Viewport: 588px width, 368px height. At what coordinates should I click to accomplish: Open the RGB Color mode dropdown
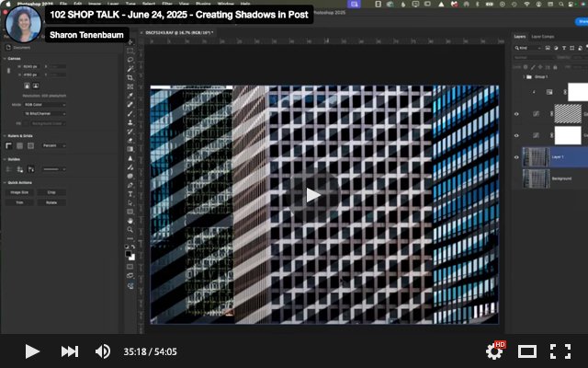click(x=45, y=104)
